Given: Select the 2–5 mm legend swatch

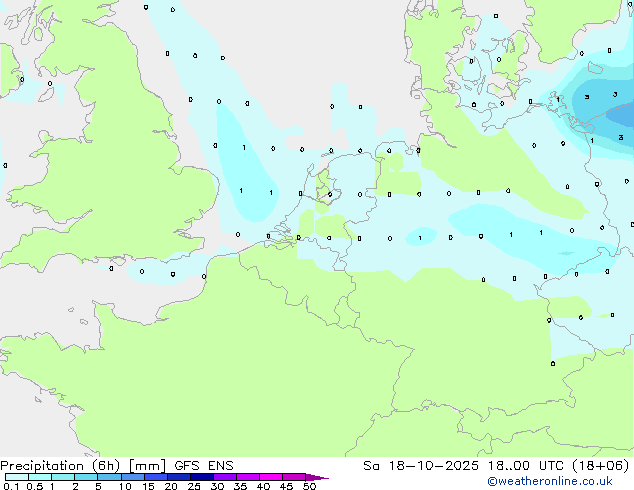Looking at the screenshot, I should click(x=86, y=477).
